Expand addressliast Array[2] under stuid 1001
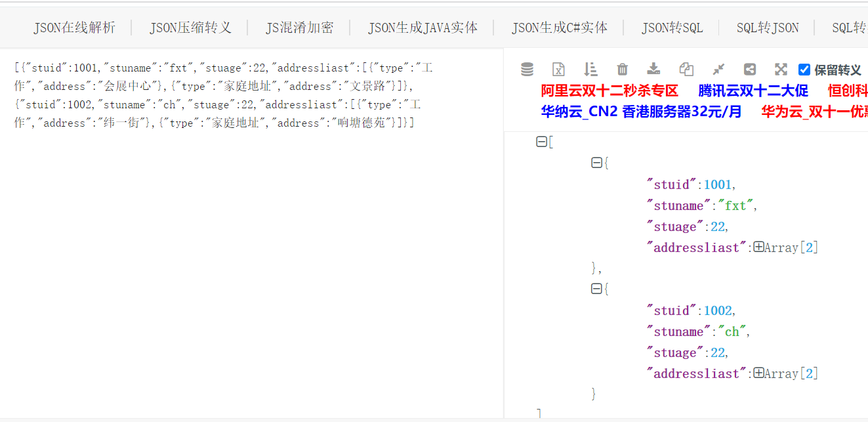Image resolution: width=868 pixels, height=422 pixels. coord(758,247)
